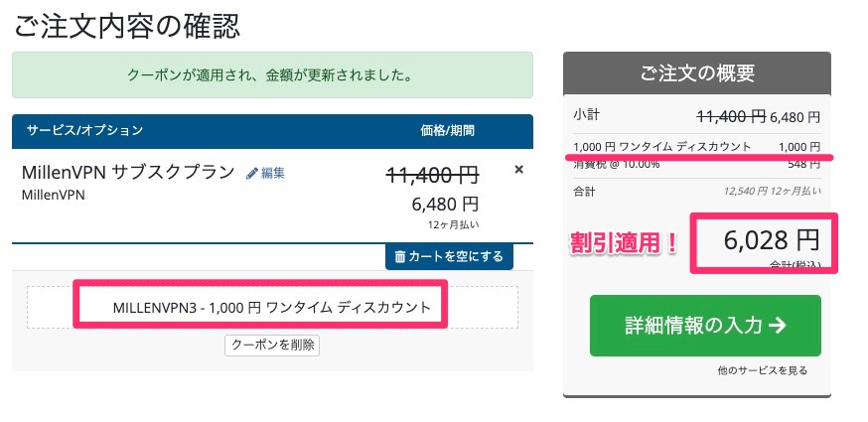Select the MillenVPN サブスクプラン product title
Screen dimensions: 868x422
(128, 172)
